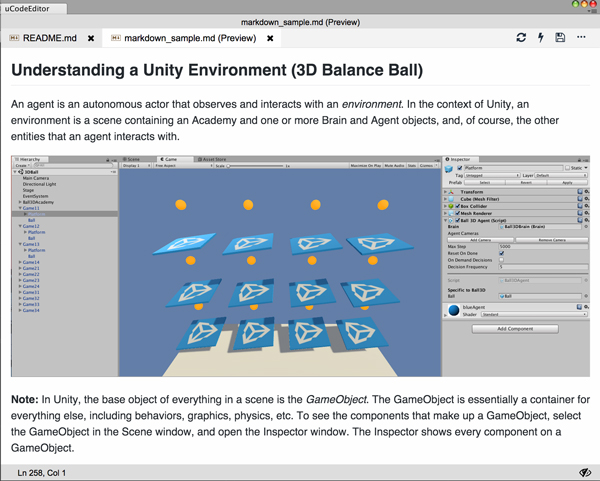Screen dimensions: 600x481
Task: Click the italic word GameObject
Action: (x=337, y=399)
